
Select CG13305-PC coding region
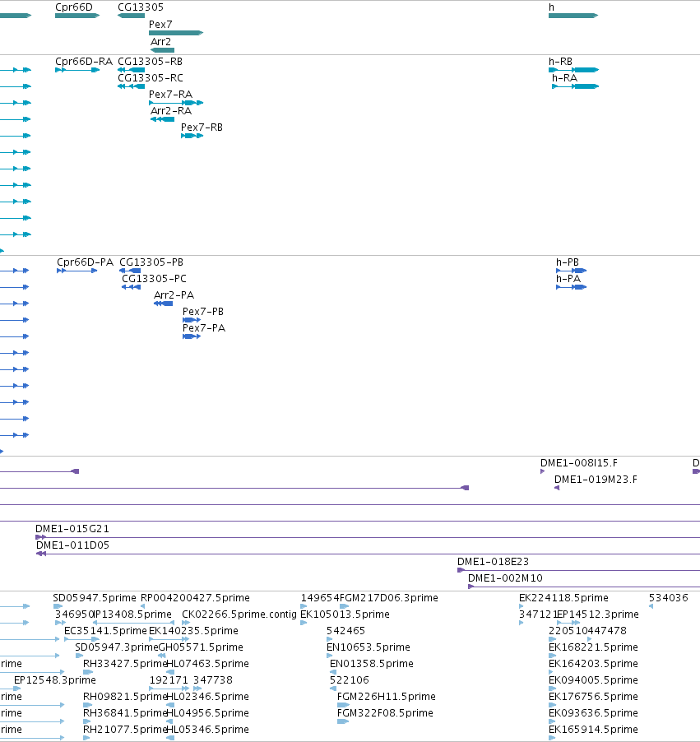click(131, 287)
